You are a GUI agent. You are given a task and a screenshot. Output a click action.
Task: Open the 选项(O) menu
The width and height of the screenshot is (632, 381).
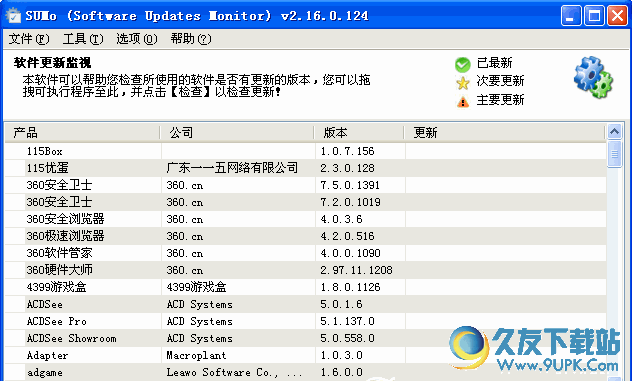[137, 39]
